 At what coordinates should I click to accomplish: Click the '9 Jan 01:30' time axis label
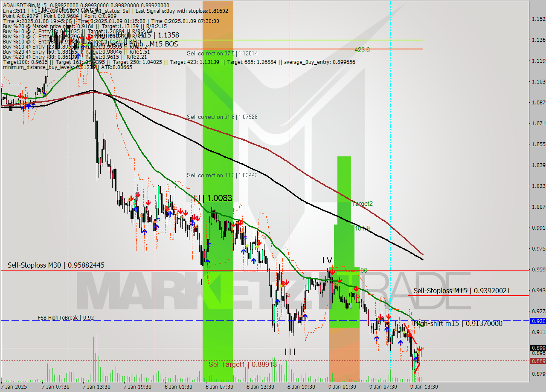pos(342,387)
